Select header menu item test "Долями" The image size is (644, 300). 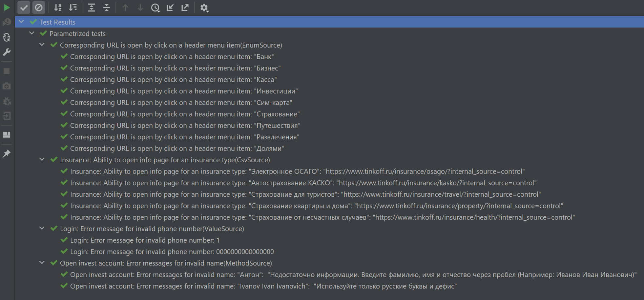click(x=177, y=149)
